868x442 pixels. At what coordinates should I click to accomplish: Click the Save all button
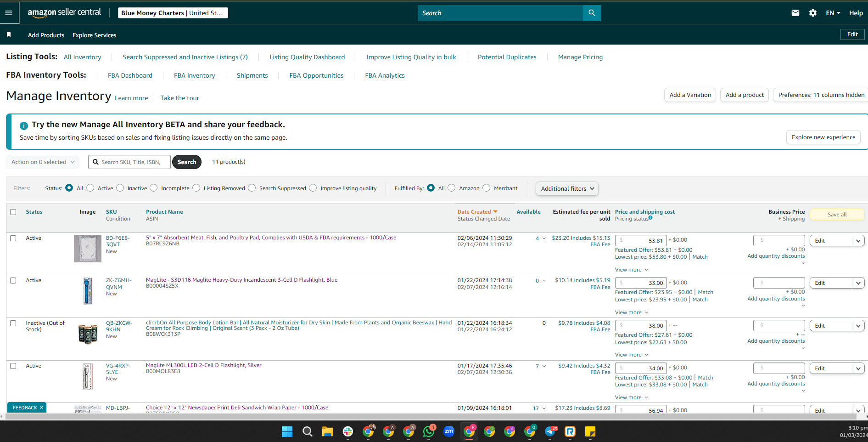[x=837, y=215]
